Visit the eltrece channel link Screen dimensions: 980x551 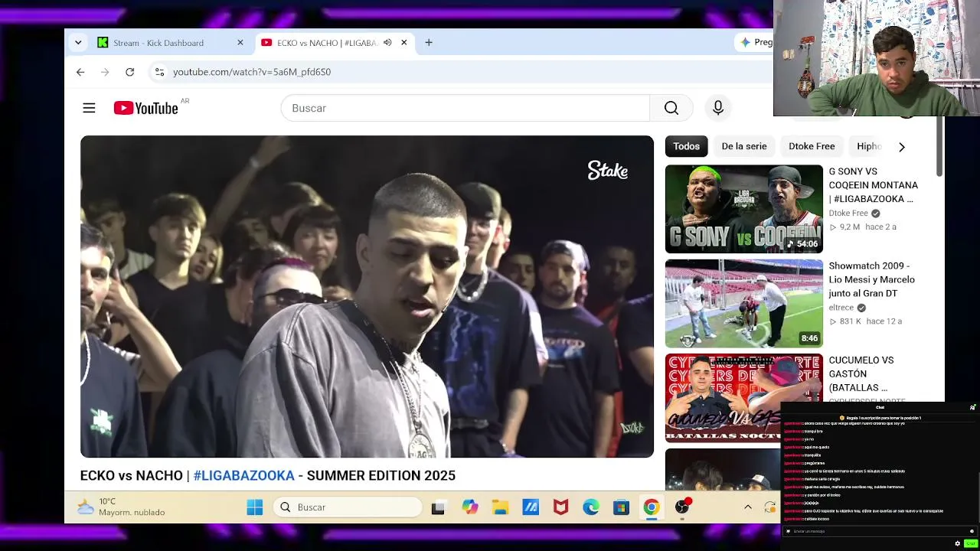pos(841,308)
